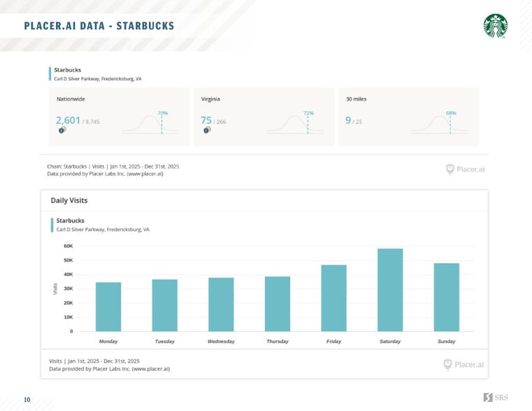Click the Placer.ai logo below the chart
This screenshot has height=411, width=532.
[463, 364]
